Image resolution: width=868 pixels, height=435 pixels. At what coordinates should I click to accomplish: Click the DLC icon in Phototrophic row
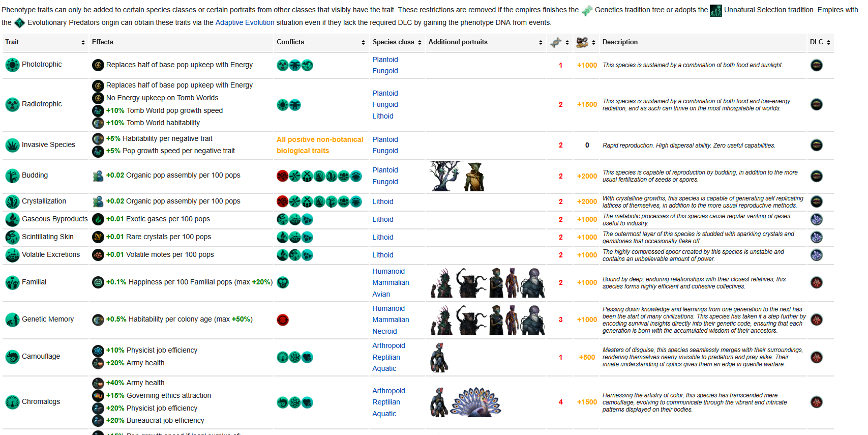click(x=816, y=65)
